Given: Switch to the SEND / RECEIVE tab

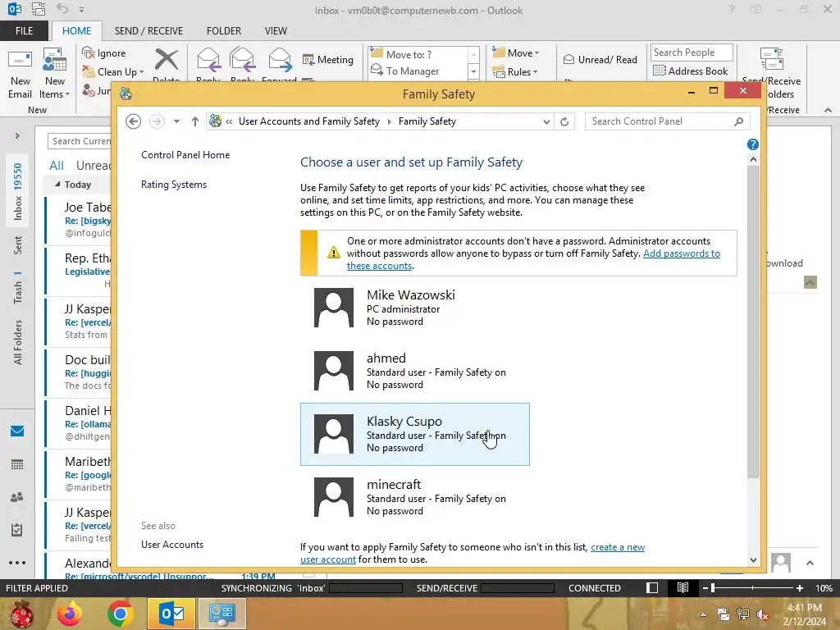Looking at the screenshot, I should coord(149,31).
